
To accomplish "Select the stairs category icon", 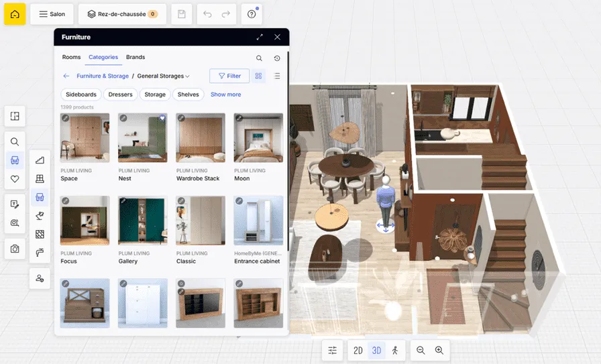I will (40, 160).
